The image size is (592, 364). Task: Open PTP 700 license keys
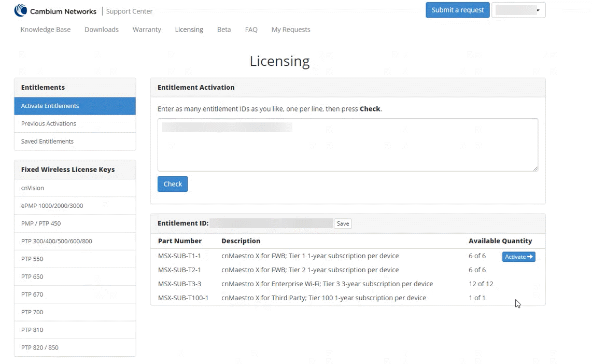click(75, 312)
